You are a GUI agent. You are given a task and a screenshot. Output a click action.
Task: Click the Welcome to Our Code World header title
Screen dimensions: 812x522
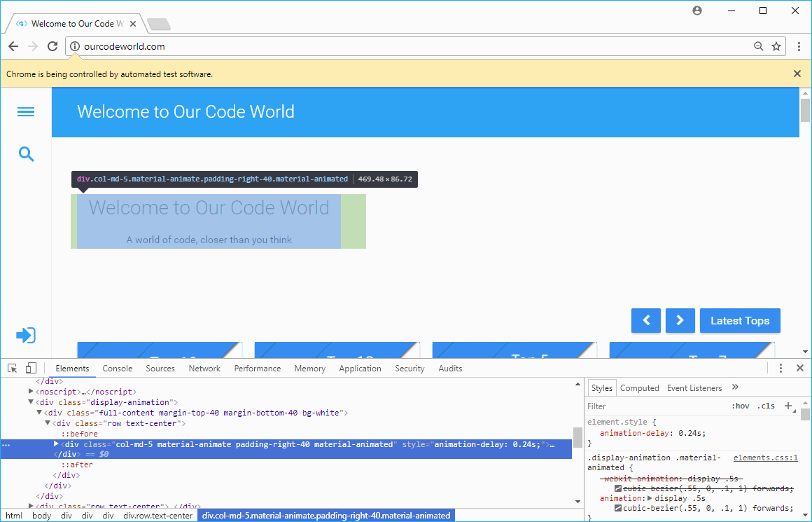pyautogui.click(x=186, y=111)
